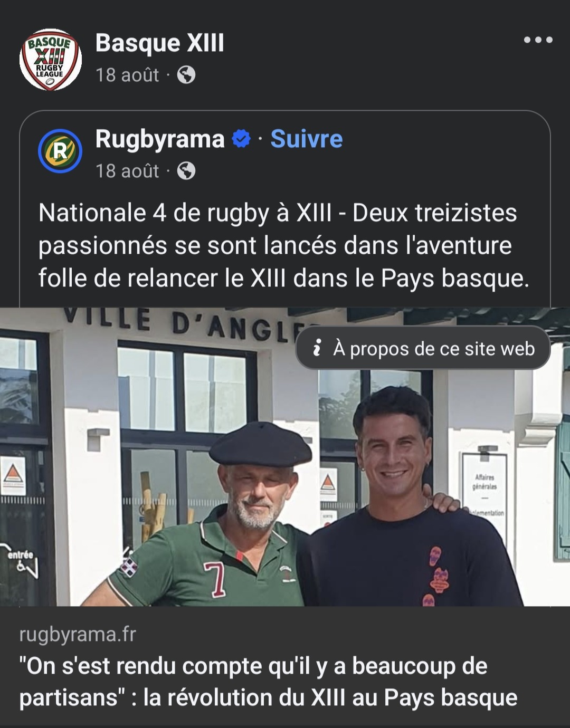The height and width of the screenshot is (728, 570).
Task: Tap the Nationale 4 de rugby post text
Action: pos(284,245)
